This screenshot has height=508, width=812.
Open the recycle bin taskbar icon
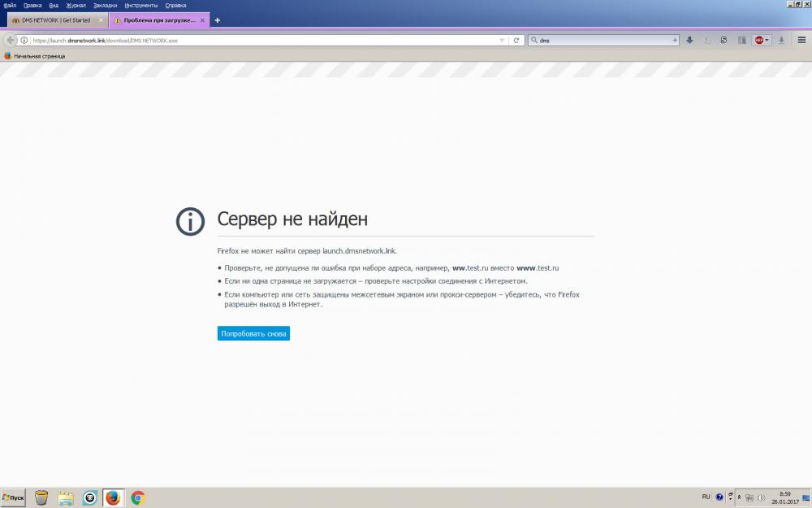(x=41, y=497)
